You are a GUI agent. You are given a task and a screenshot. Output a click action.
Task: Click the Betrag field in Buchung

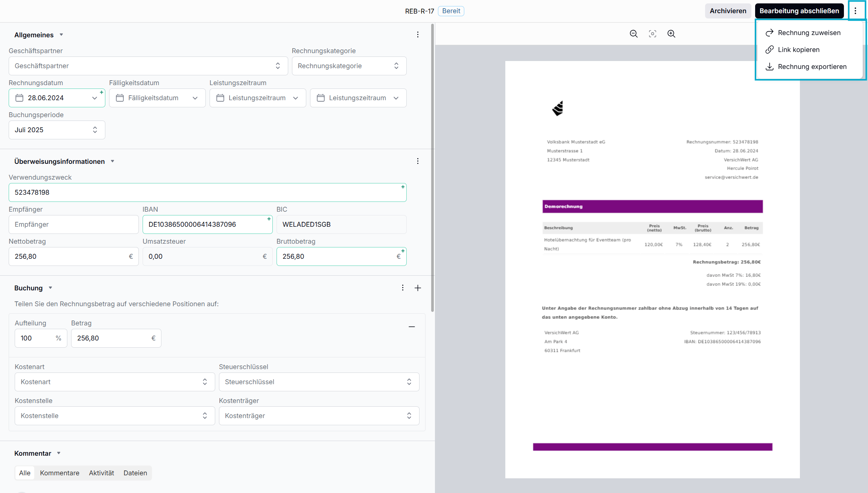[116, 338]
